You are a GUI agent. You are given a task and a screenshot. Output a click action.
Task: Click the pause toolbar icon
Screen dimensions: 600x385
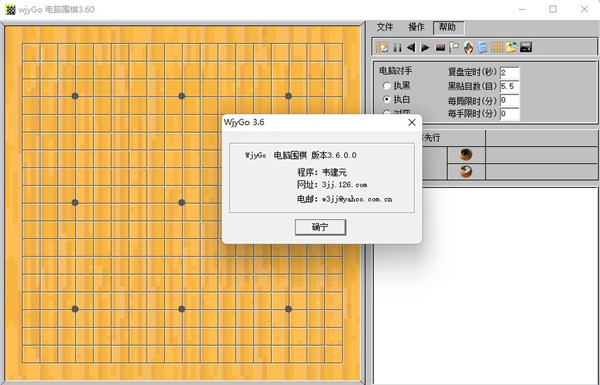397,47
